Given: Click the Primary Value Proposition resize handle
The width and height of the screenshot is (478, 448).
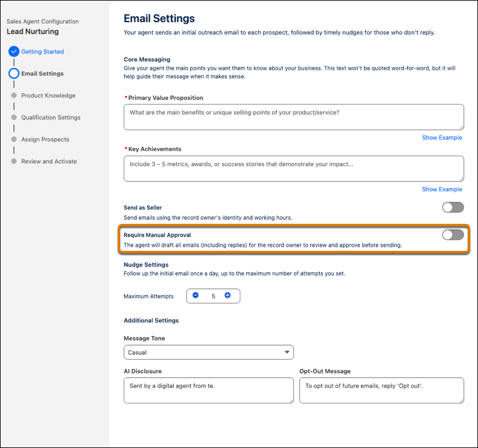Looking at the screenshot, I should click(461, 127).
